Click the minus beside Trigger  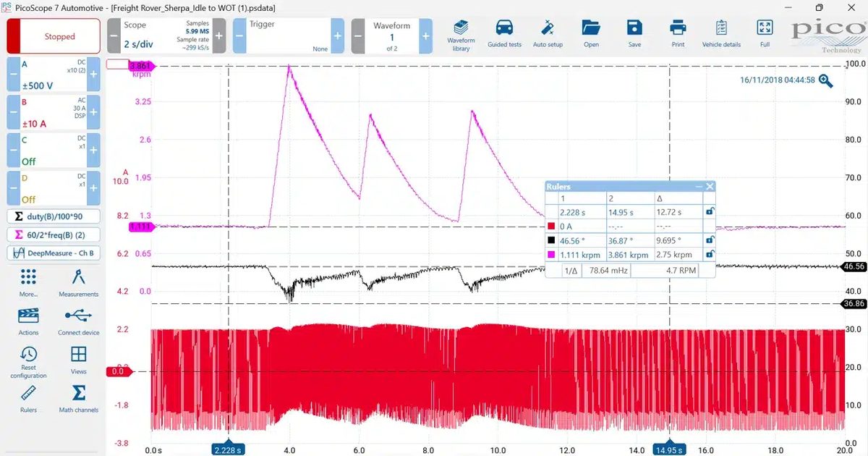coord(239,35)
